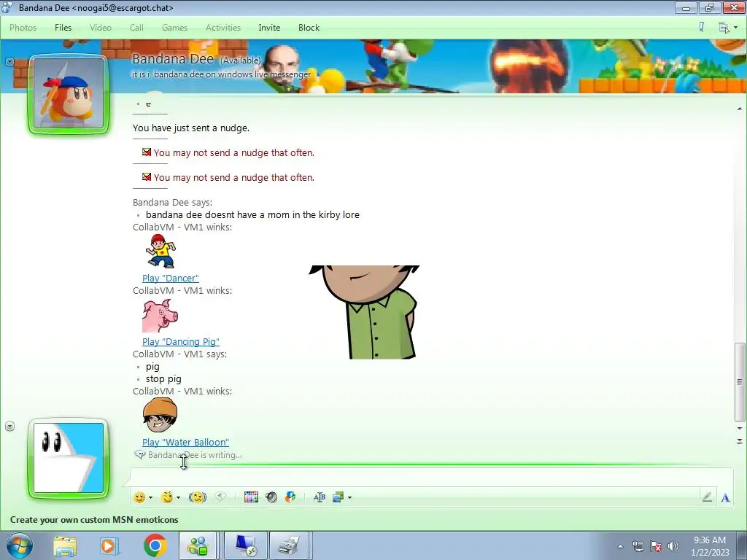The height and width of the screenshot is (560, 747).
Task: Click Block in the top bar
Action: [309, 28]
